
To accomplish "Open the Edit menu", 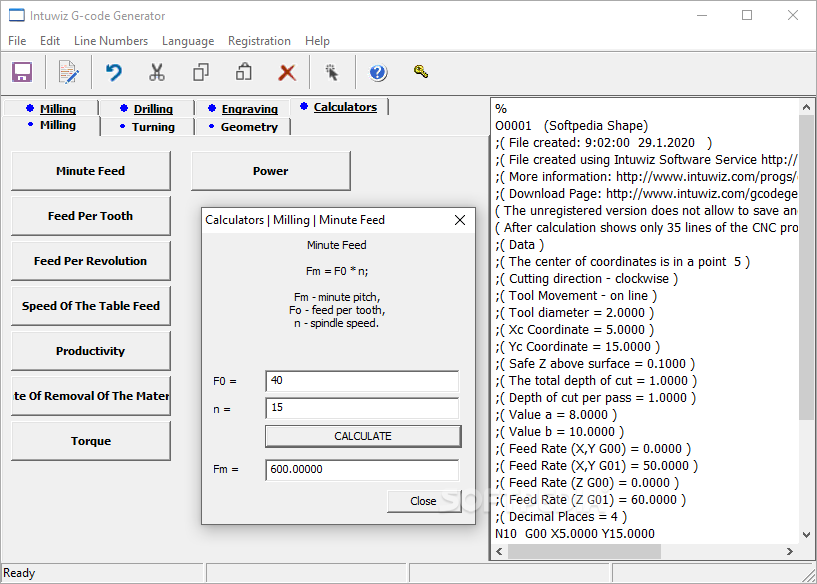I will coord(50,41).
